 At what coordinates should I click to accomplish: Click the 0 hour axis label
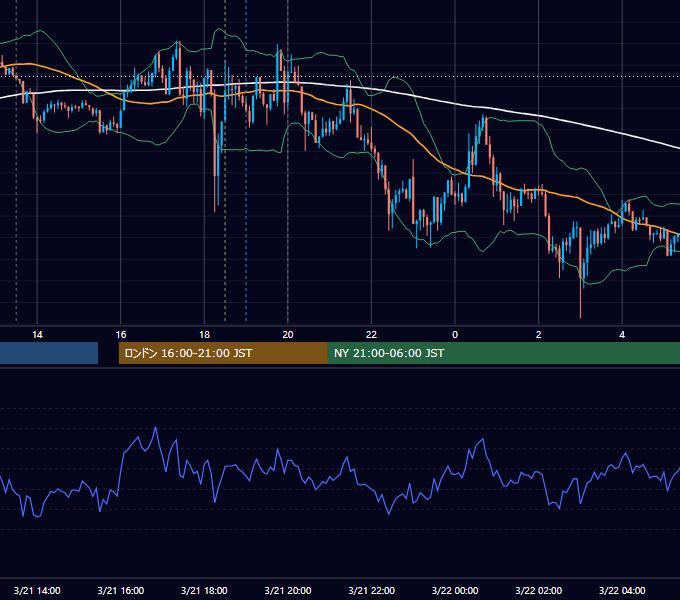(x=455, y=335)
